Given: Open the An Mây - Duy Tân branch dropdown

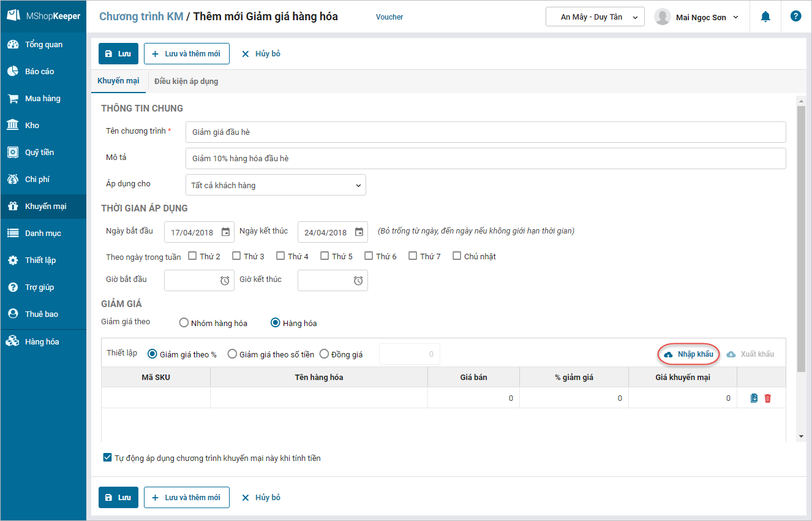Looking at the screenshot, I should (x=595, y=17).
